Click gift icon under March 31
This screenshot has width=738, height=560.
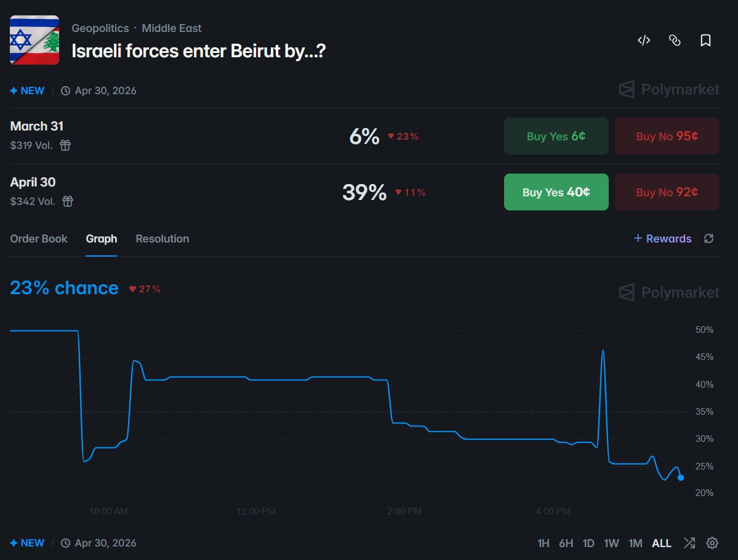pos(65,145)
